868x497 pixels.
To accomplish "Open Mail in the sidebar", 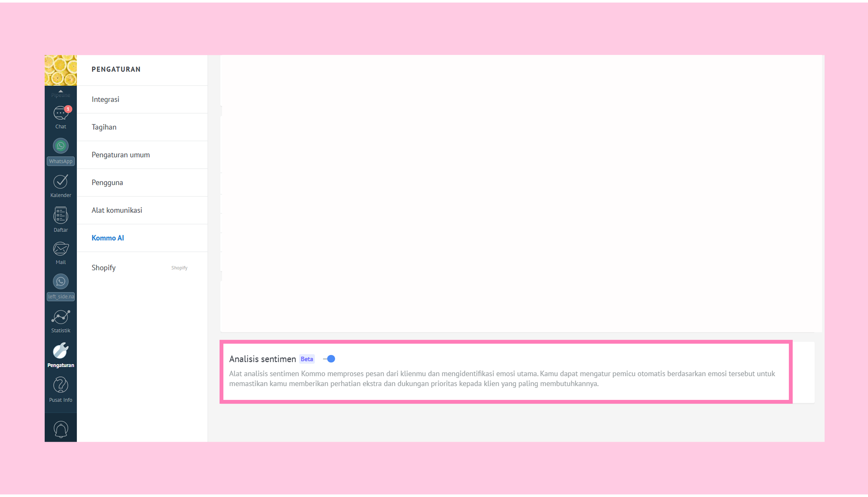I will (61, 253).
